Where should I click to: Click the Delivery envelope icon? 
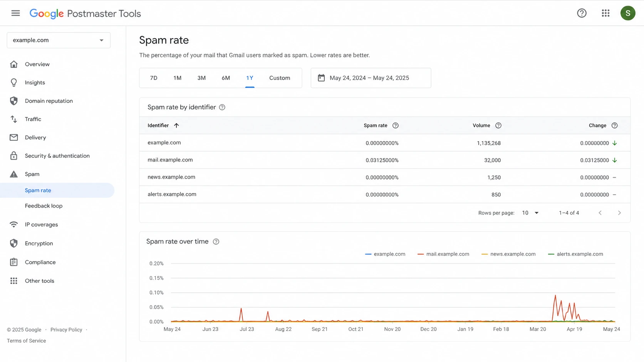tap(14, 137)
